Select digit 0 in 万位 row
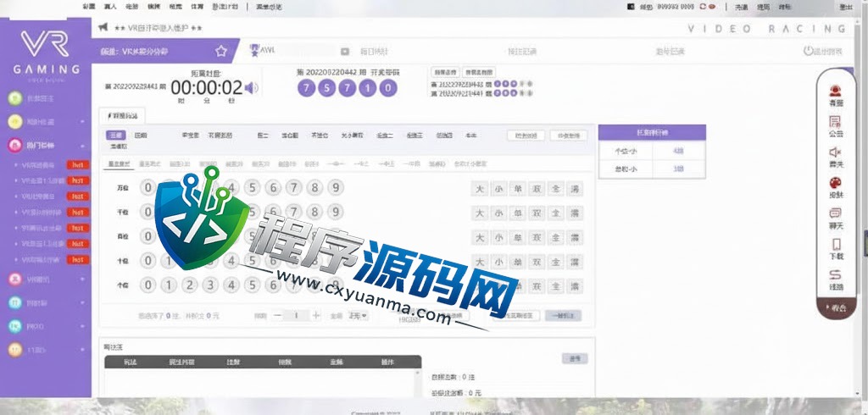The width and height of the screenshot is (868, 415). [x=147, y=187]
